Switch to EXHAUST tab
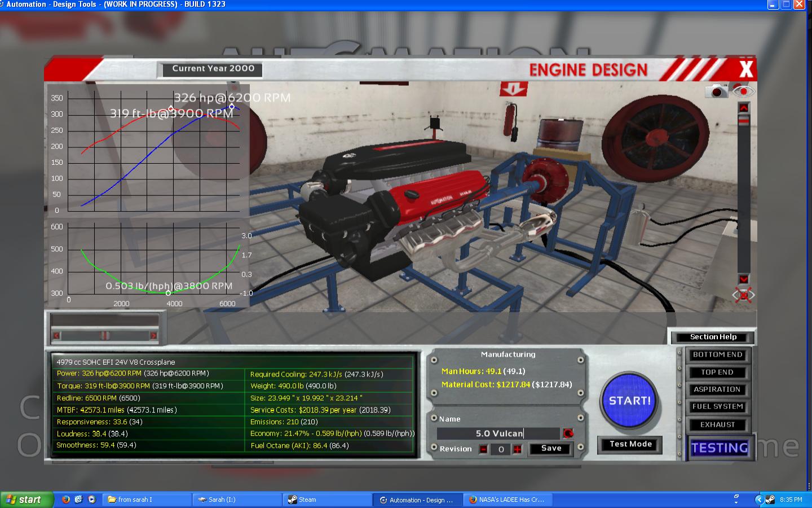Viewport: 812px width, 508px height. (717, 424)
